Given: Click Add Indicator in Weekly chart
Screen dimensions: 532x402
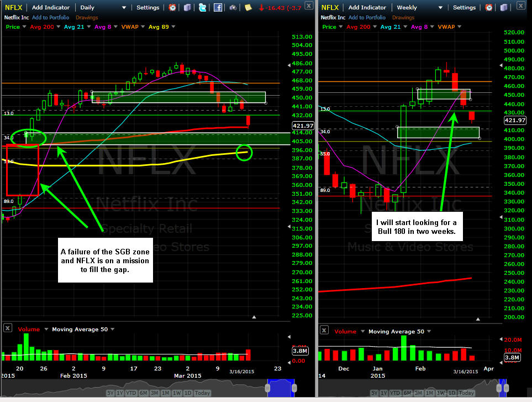Looking at the screenshot, I should pyautogui.click(x=367, y=8).
